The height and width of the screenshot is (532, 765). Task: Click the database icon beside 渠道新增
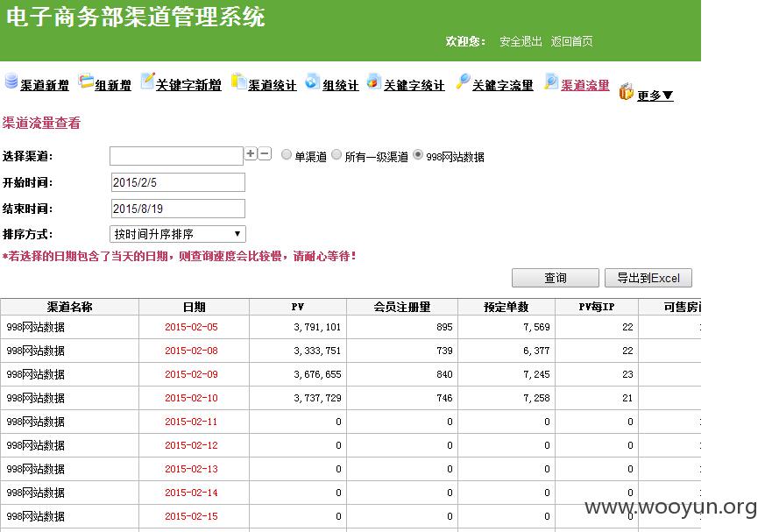11,81
